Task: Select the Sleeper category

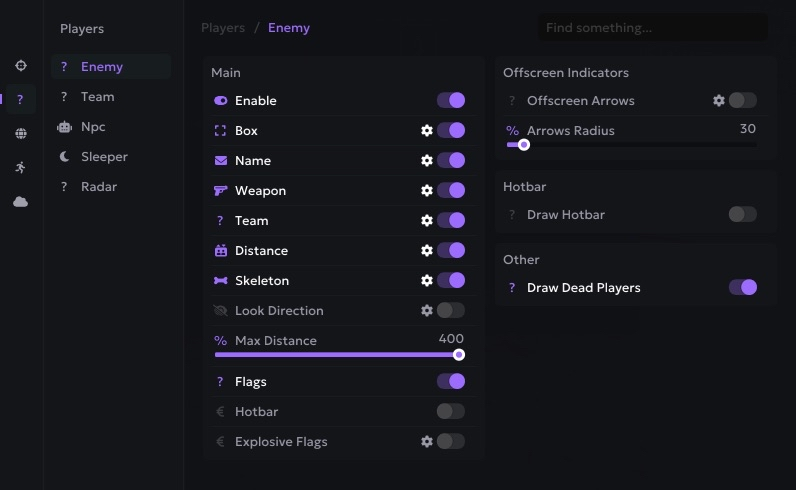Action: (x=104, y=157)
